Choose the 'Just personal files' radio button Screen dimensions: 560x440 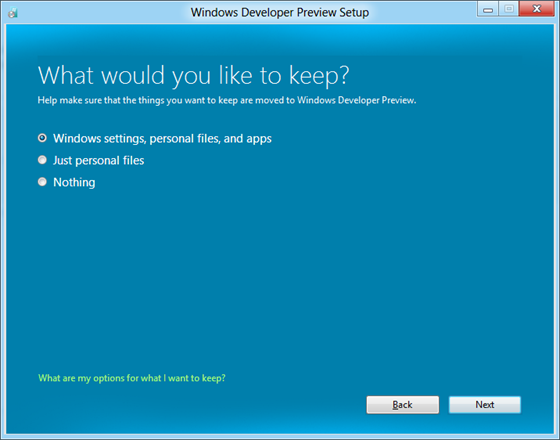42,160
